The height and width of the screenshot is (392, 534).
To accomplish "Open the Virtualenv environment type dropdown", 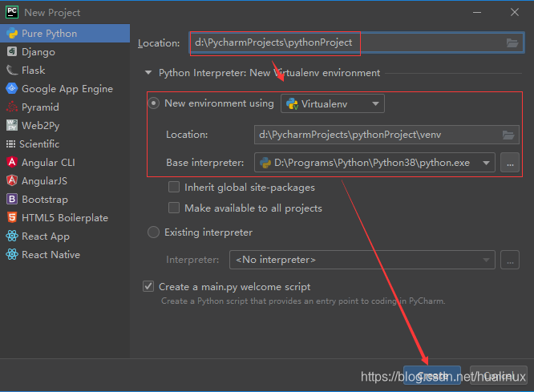I will point(333,103).
